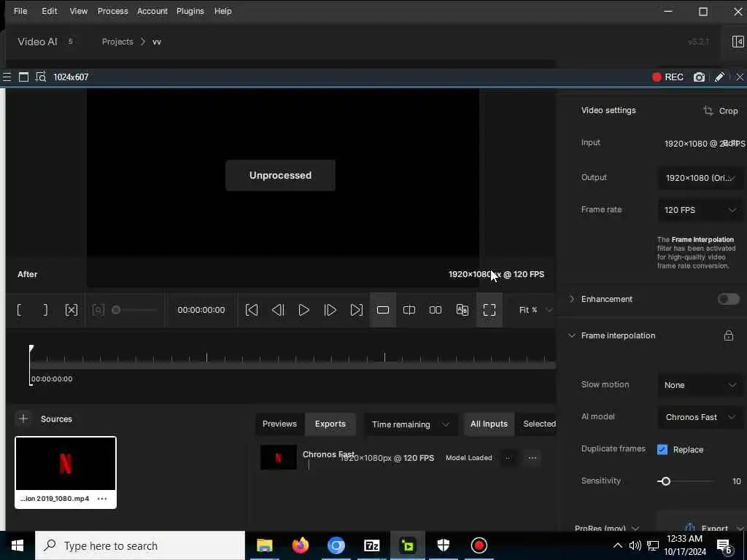This screenshot has width=747, height=560.
Task: Open the Plugins menu
Action: [x=190, y=11]
